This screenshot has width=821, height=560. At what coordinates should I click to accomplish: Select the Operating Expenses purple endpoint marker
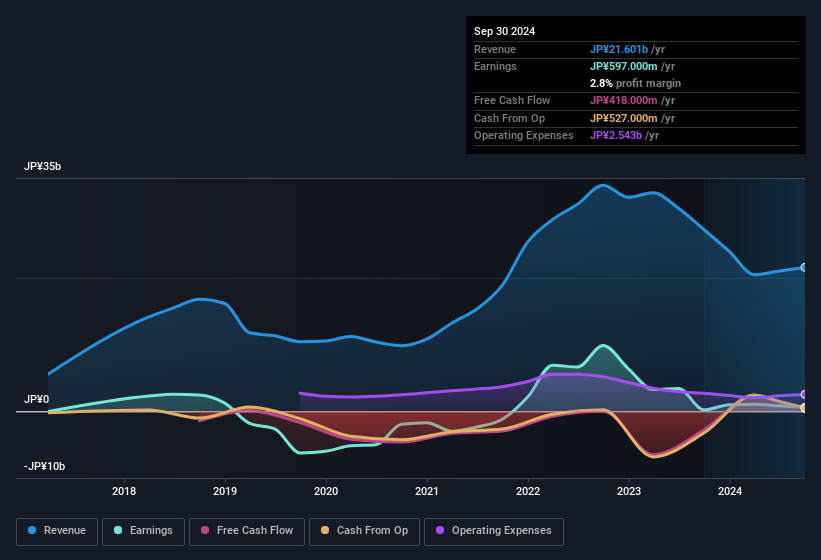pos(804,394)
